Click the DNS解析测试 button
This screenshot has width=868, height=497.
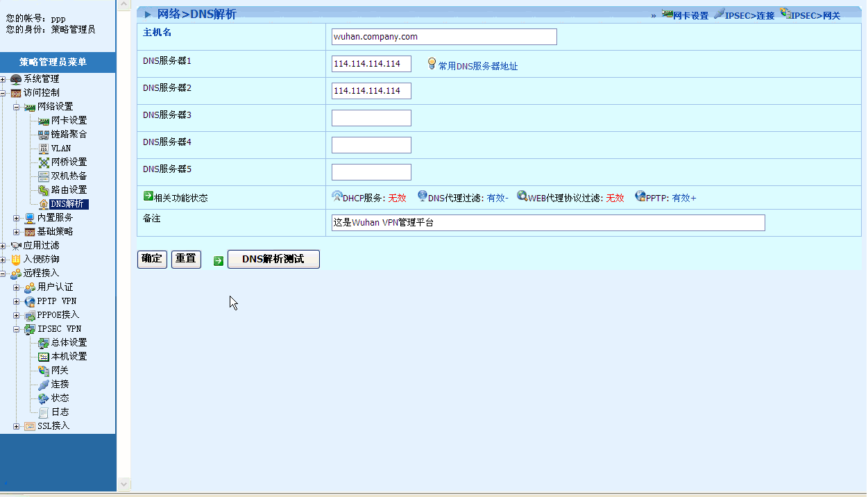click(273, 259)
